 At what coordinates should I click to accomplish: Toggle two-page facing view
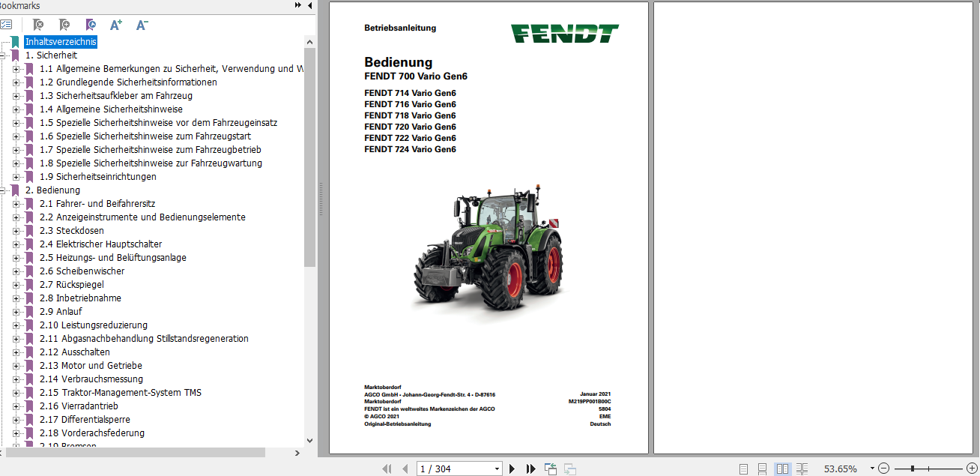click(782, 469)
